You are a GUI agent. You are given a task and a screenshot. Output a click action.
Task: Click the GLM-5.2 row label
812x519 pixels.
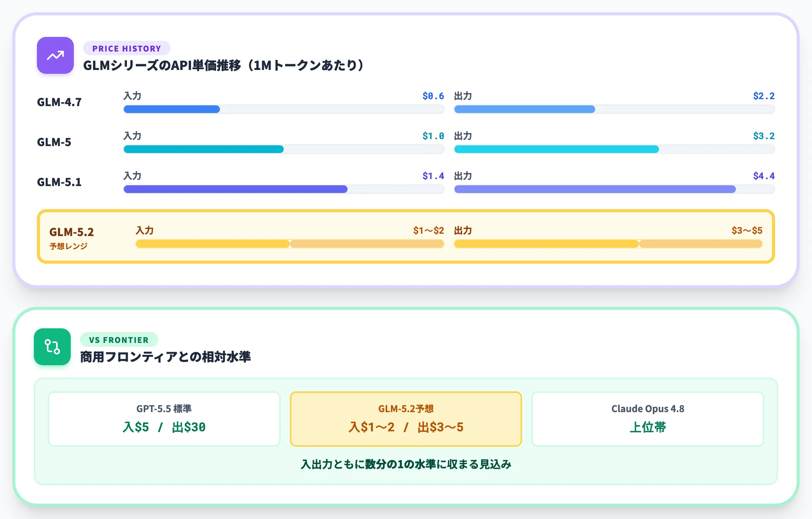point(72,232)
